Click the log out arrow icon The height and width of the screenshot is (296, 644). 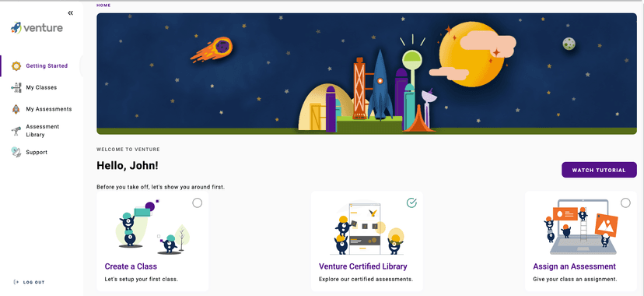[x=16, y=282]
